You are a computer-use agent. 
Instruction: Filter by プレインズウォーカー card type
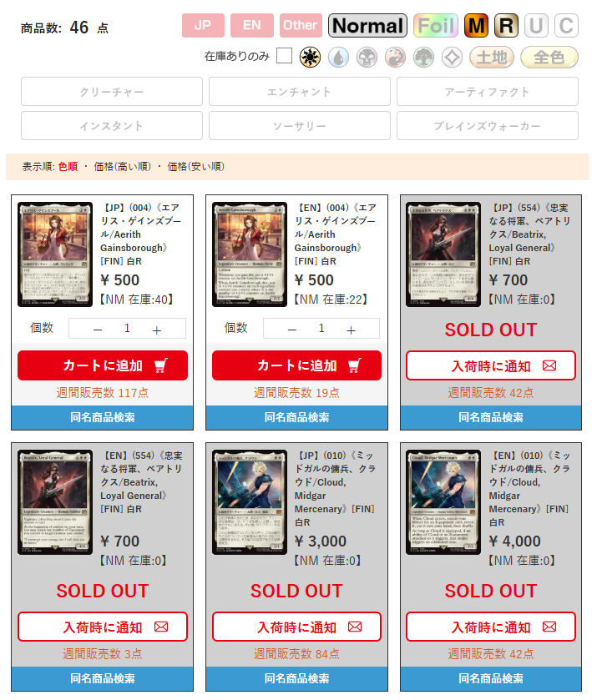(x=488, y=126)
